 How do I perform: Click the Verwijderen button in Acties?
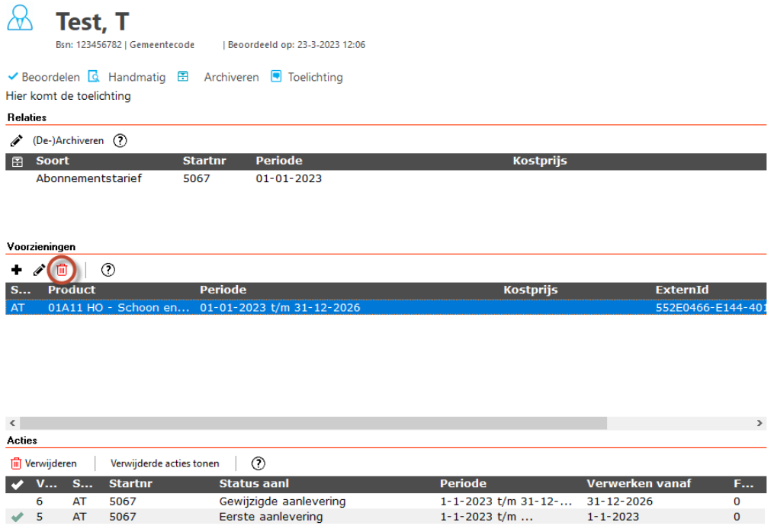click(x=44, y=463)
